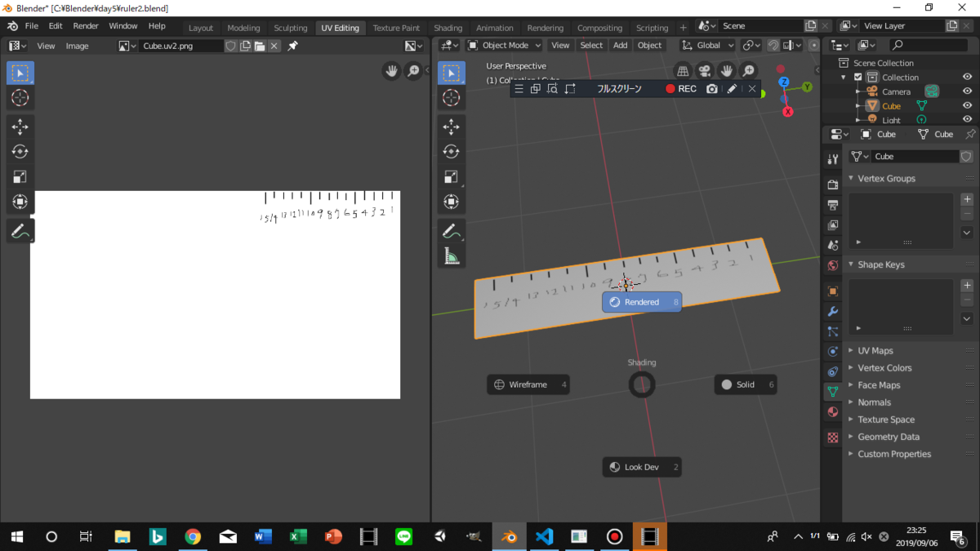Open image file with folder icon

(260, 46)
